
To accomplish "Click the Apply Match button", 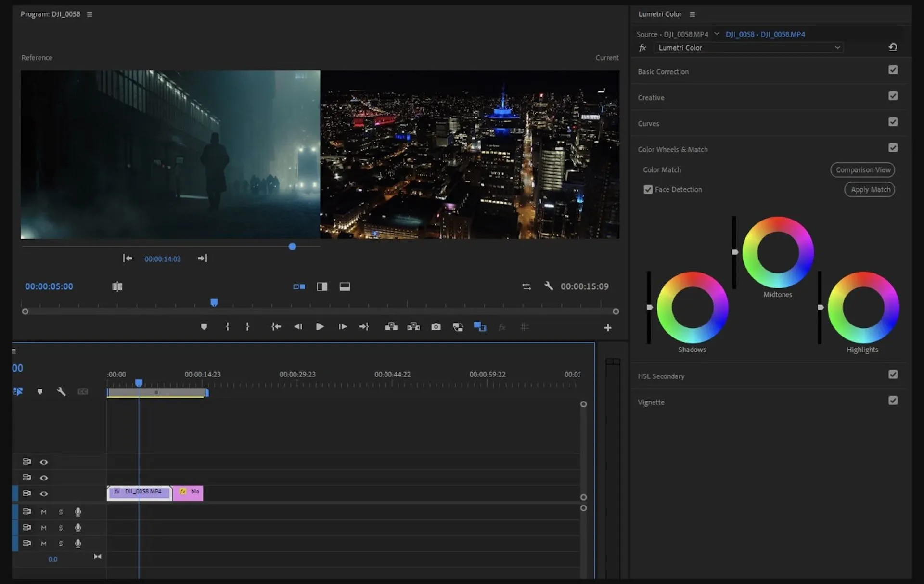I will [869, 189].
